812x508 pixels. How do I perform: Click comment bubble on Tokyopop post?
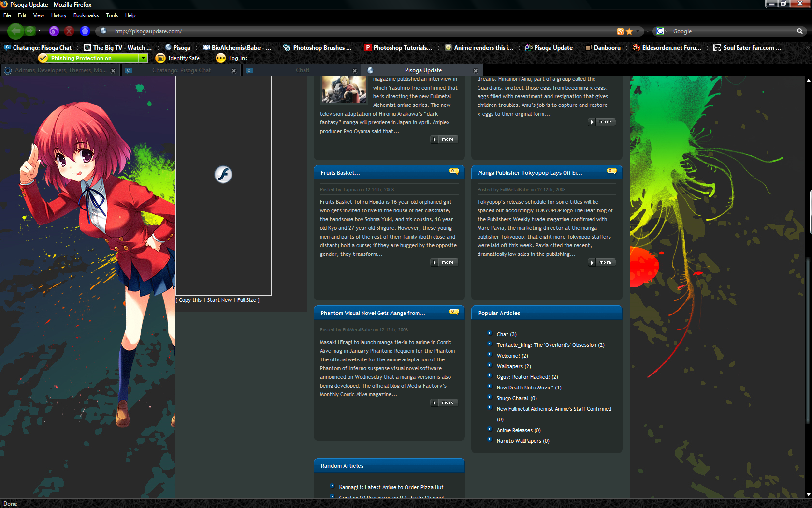click(611, 171)
